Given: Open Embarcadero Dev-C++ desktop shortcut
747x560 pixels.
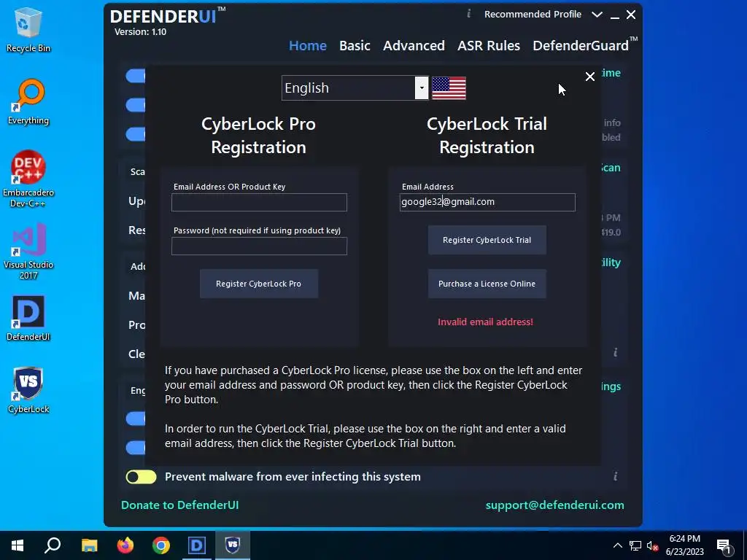Looking at the screenshot, I should pyautogui.click(x=28, y=179).
